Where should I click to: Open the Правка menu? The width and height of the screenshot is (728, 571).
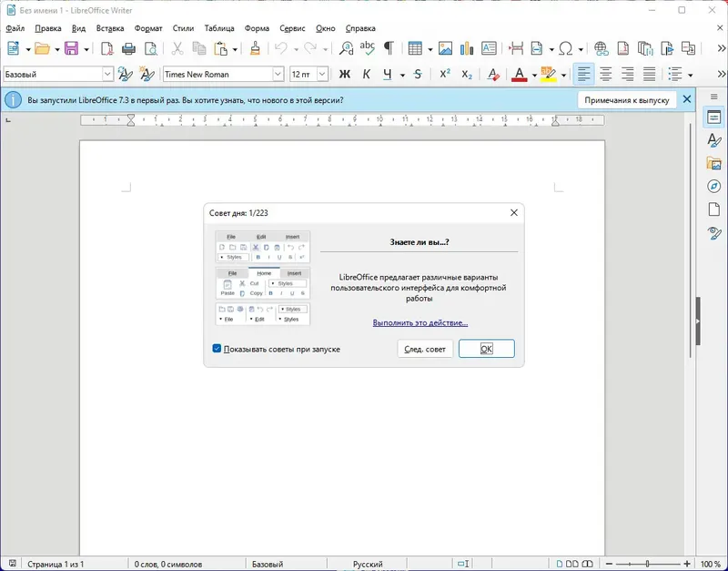(x=48, y=28)
